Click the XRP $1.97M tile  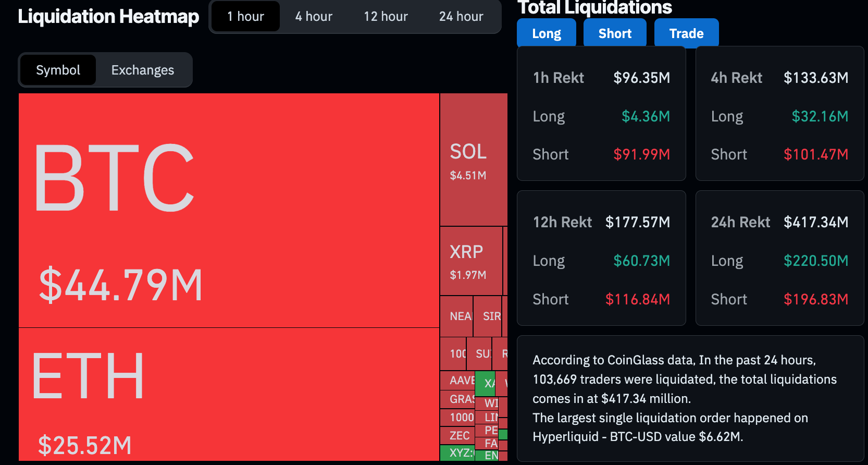pos(470,261)
